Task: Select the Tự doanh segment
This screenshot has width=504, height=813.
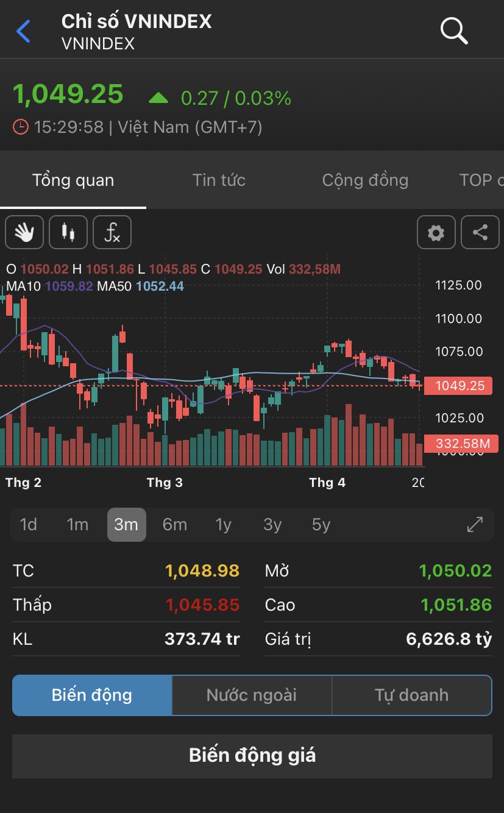Action: point(411,695)
